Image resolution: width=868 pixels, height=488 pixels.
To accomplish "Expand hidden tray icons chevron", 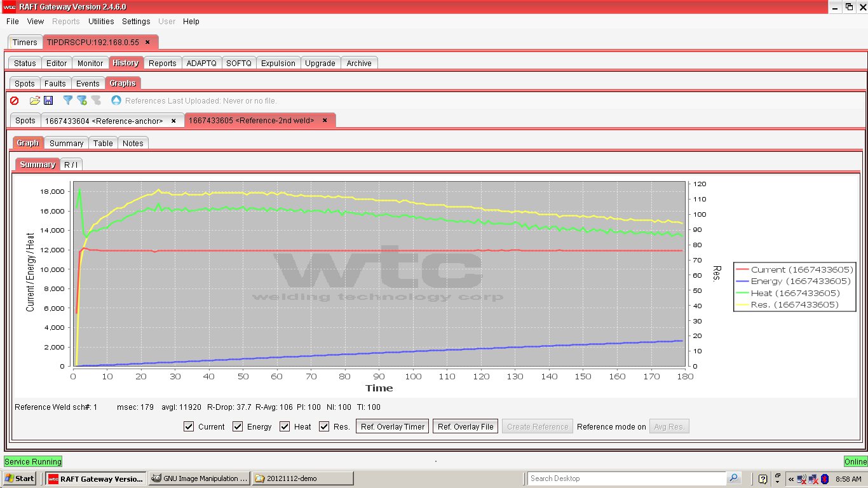I will (x=790, y=478).
